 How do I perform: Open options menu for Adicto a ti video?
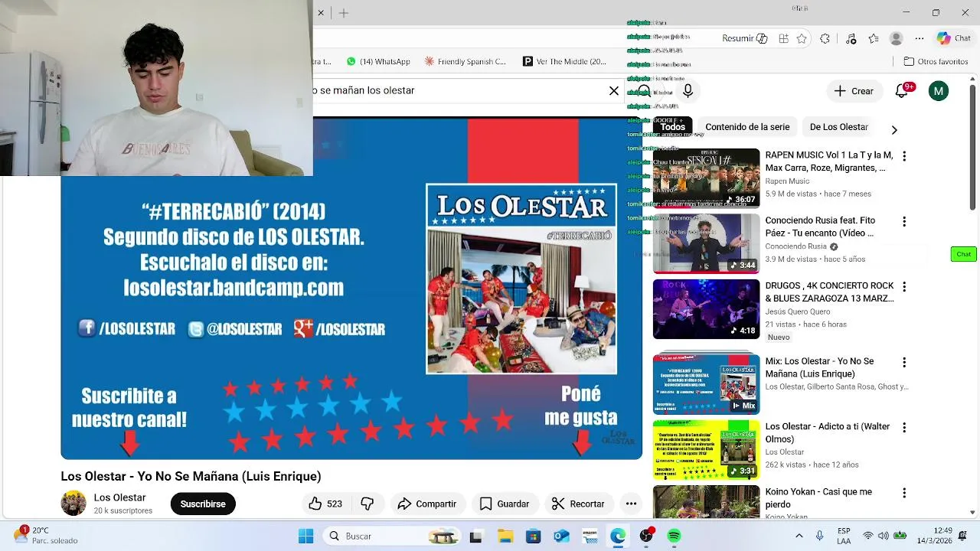click(904, 428)
